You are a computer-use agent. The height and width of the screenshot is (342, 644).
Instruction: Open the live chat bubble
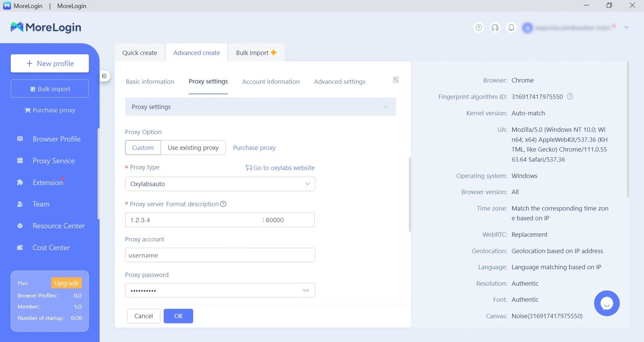pyautogui.click(x=606, y=303)
